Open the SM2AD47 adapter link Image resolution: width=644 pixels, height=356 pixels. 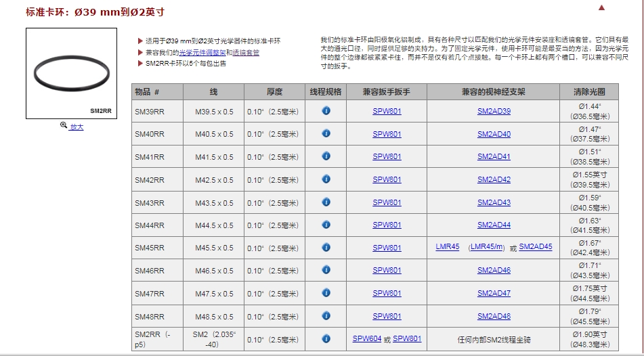[x=494, y=294]
